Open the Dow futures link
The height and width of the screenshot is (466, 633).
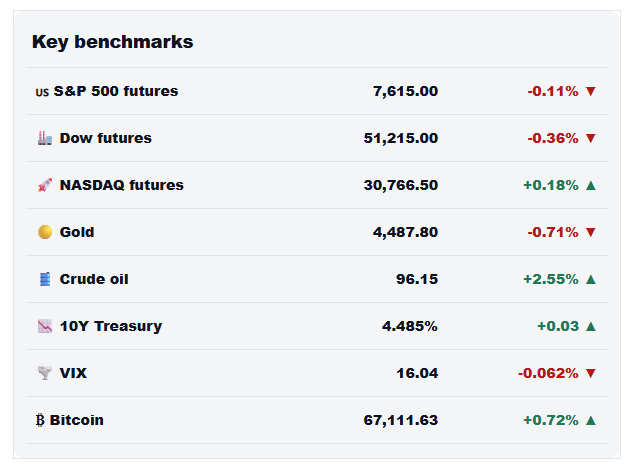(106, 138)
